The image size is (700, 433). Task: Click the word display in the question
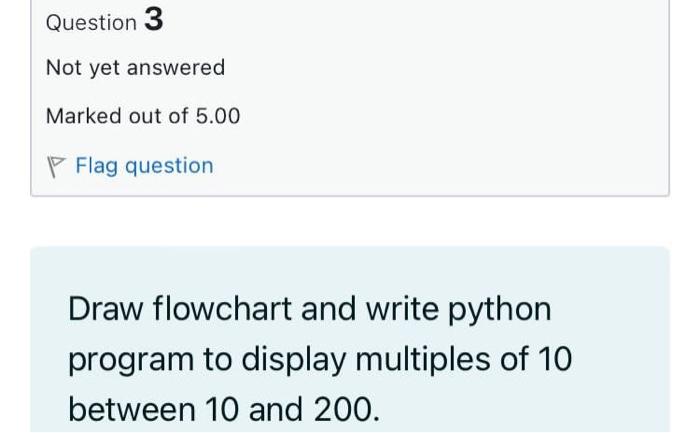coord(294,360)
